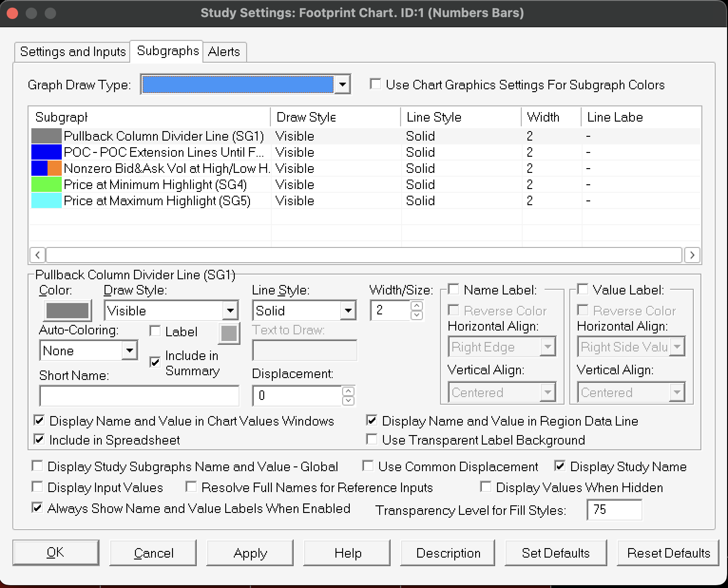Uncheck Include in Spreadsheet
Viewport: 728px width, 588px height.
coord(39,440)
